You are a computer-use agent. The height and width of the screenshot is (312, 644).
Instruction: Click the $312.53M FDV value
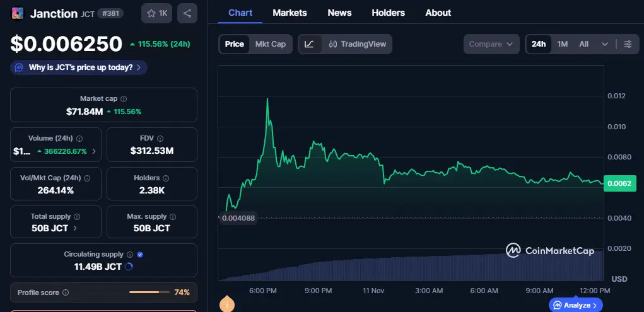pyautogui.click(x=152, y=151)
